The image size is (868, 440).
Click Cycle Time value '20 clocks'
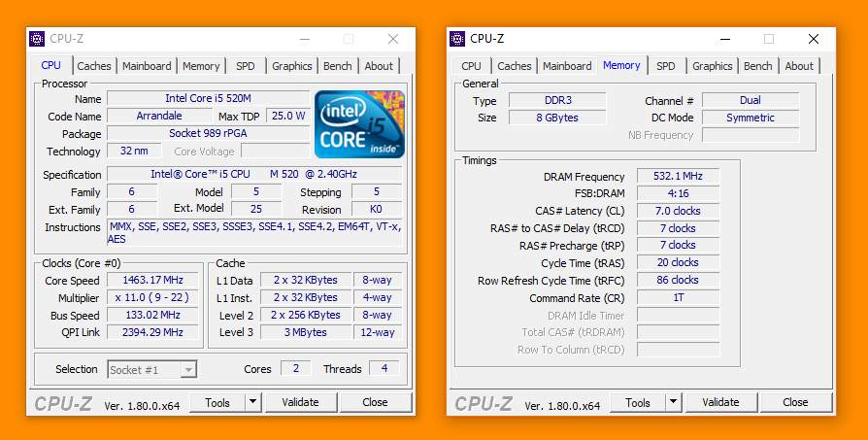[x=678, y=262]
